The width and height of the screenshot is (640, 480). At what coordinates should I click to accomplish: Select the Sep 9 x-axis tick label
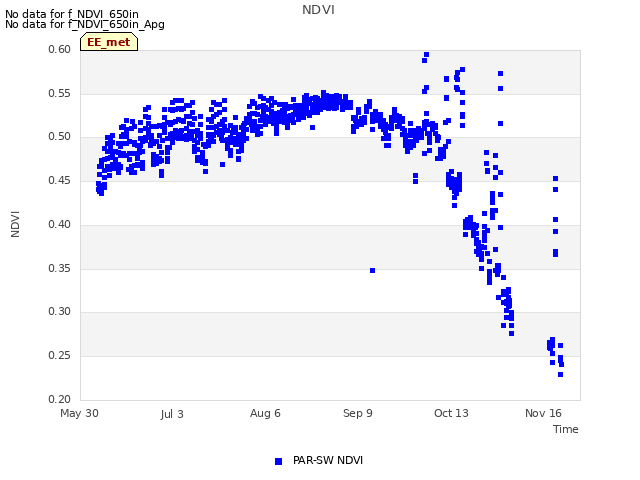click(x=358, y=413)
